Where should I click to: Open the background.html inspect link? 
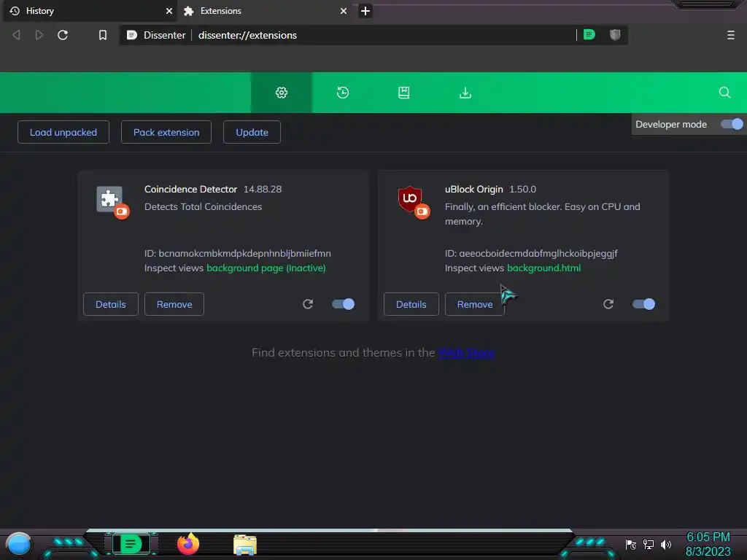[x=543, y=268]
